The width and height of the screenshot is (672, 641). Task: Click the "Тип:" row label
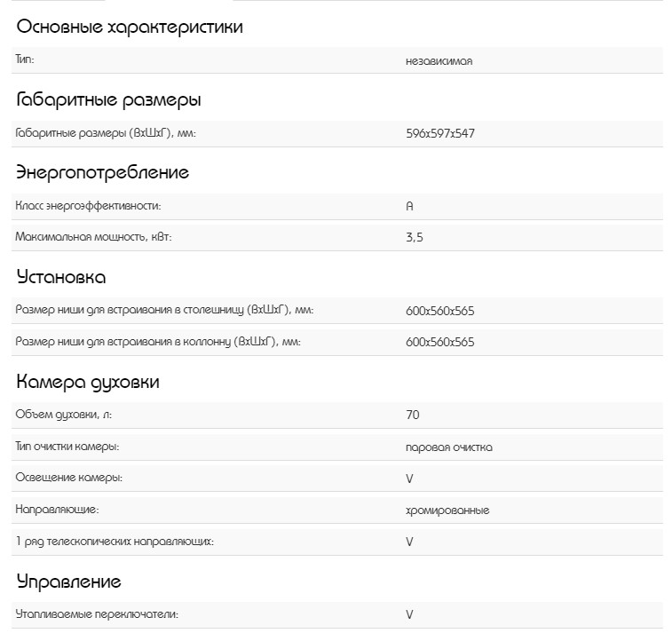[x=26, y=59]
